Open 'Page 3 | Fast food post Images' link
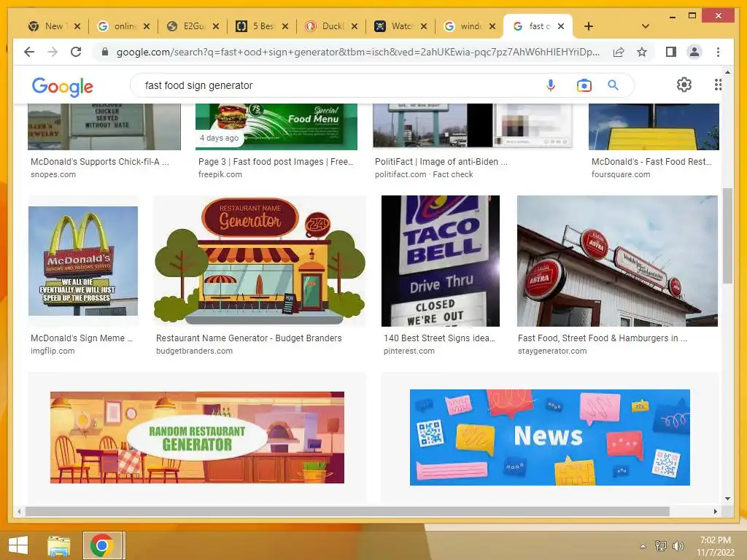 (276, 162)
